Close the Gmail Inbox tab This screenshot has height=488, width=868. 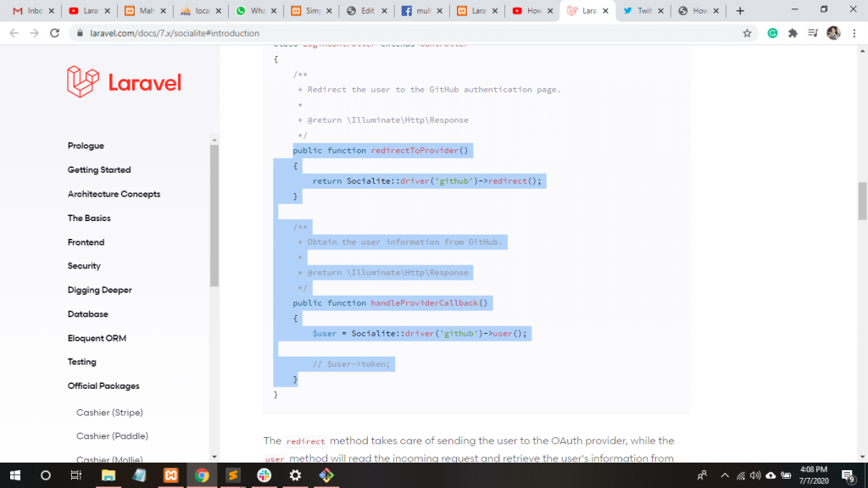[x=52, y=11]
